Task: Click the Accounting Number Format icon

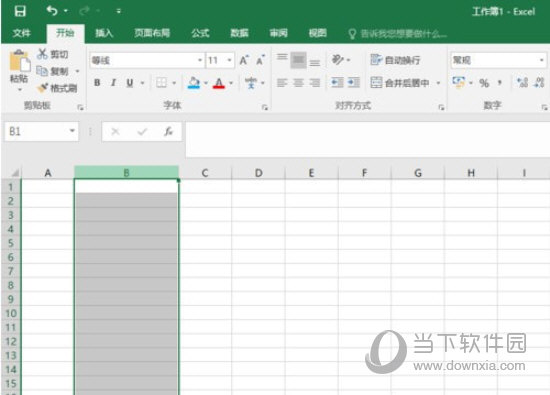Action: pyautogui.click(x=458, y=83)
